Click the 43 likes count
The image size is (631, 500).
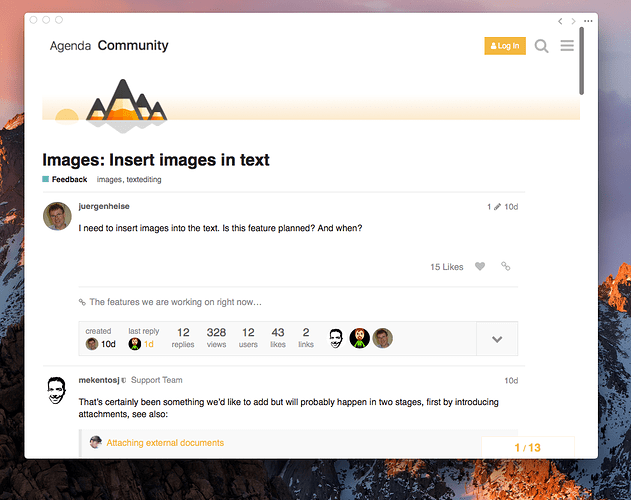tap(278, 338)
